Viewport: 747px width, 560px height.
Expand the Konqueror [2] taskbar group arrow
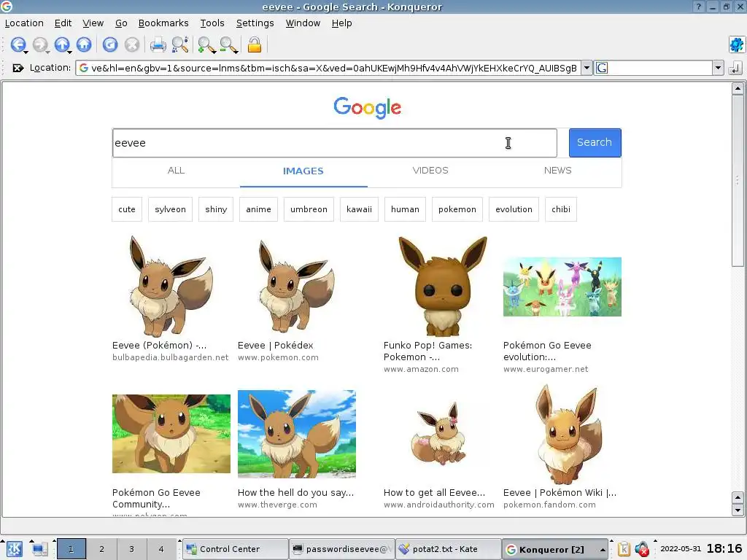coord(603,550)
